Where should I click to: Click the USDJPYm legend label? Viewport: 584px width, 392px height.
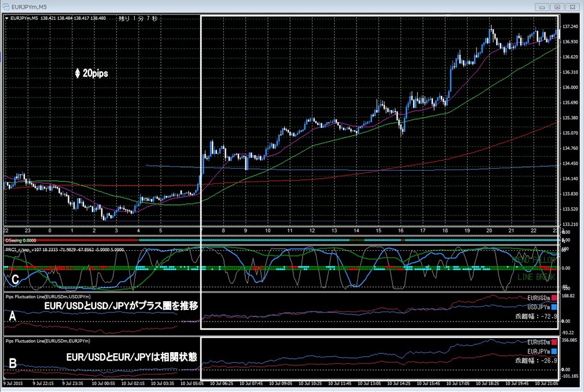point(538,307)
